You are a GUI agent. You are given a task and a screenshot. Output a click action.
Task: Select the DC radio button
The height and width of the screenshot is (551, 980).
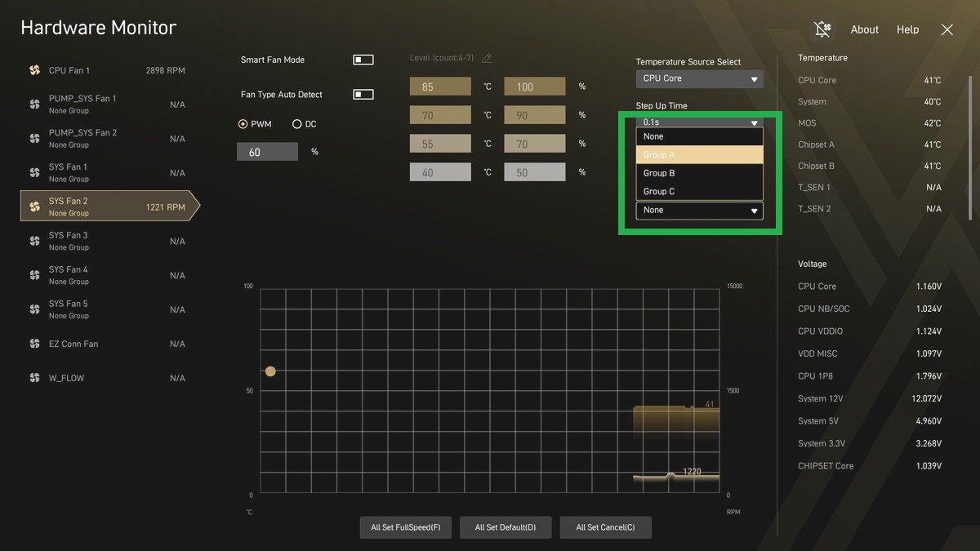297,124
